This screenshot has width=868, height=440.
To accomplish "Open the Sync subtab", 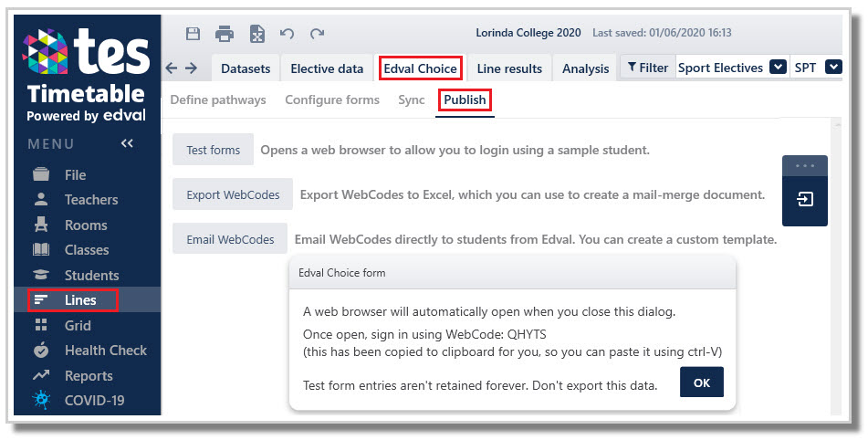I will click(412, 100).
